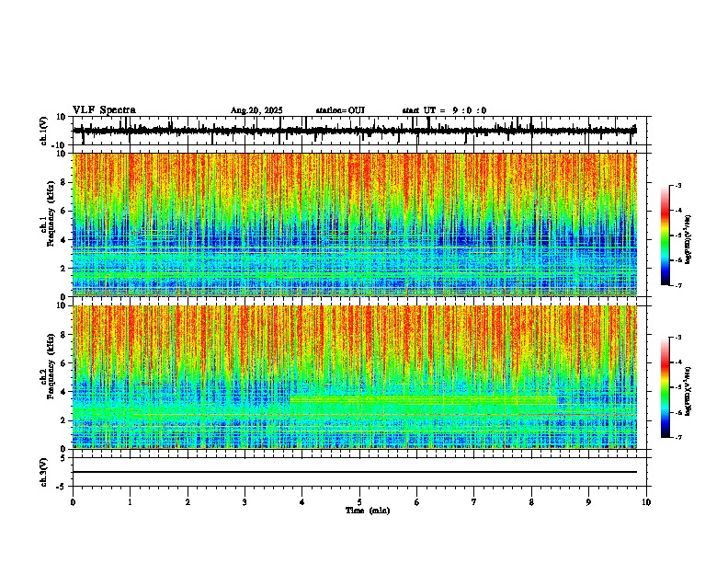Click time-axis tick label "1"
Screen dimensions: 728x563
pyautogui.click(x=130, y=502)
